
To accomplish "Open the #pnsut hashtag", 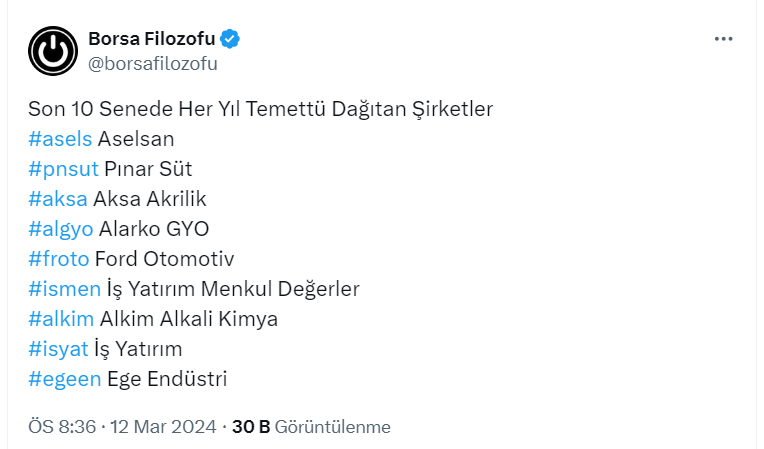I will coord(63,169).
